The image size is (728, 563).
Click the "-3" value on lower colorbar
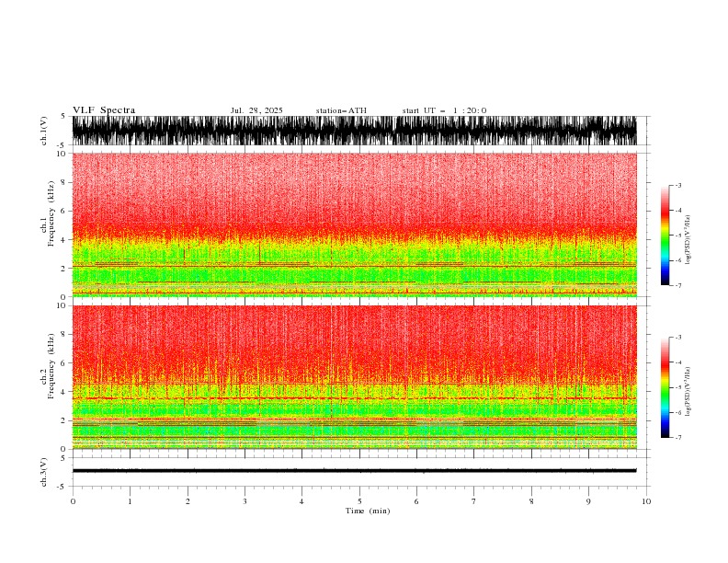pos(677,338)
